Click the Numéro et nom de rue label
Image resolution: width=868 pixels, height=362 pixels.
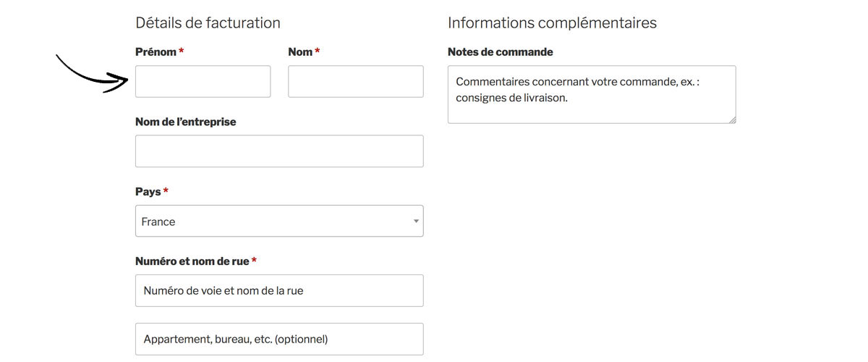point(192,261)
